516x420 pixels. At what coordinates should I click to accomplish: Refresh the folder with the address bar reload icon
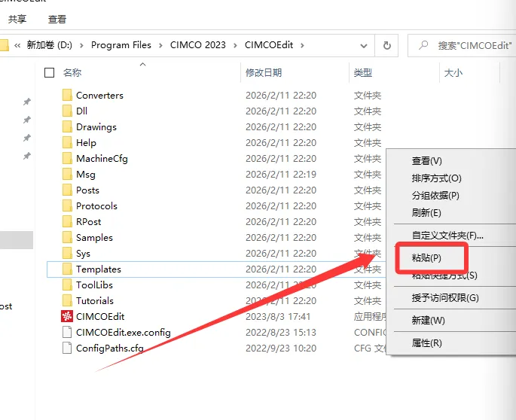pyautogui.click(x=387, y=45)
